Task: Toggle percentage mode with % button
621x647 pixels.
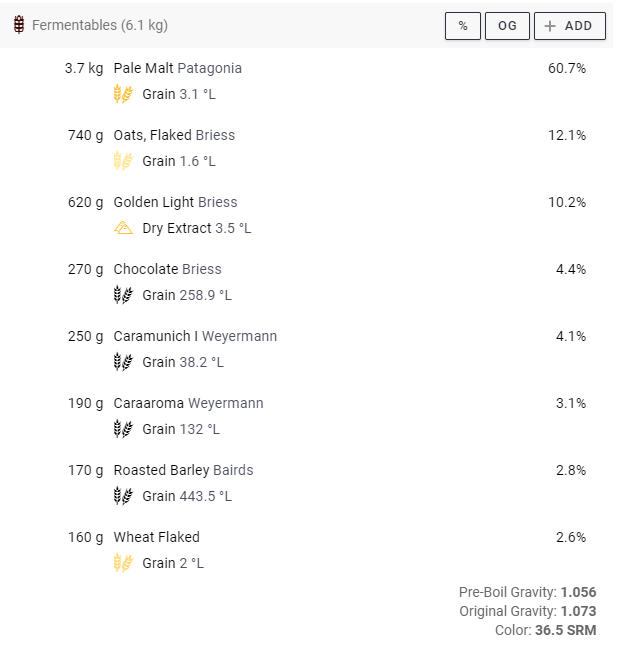Action: pos(463,26)
